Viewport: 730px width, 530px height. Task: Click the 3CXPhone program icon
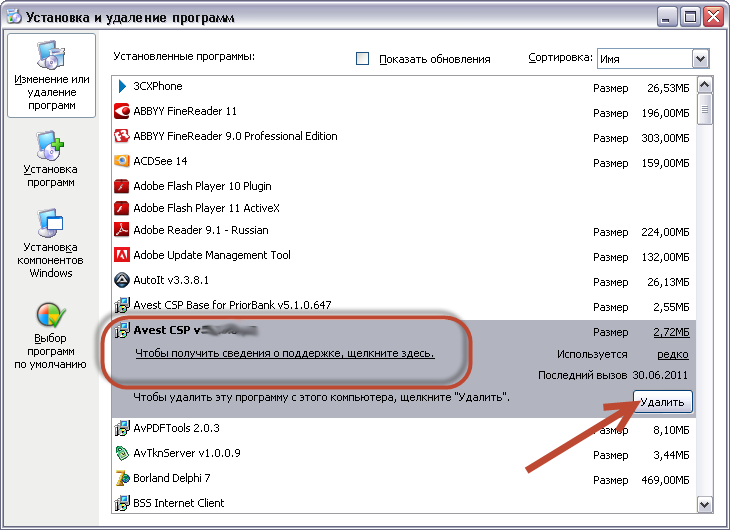coord(122,87)
